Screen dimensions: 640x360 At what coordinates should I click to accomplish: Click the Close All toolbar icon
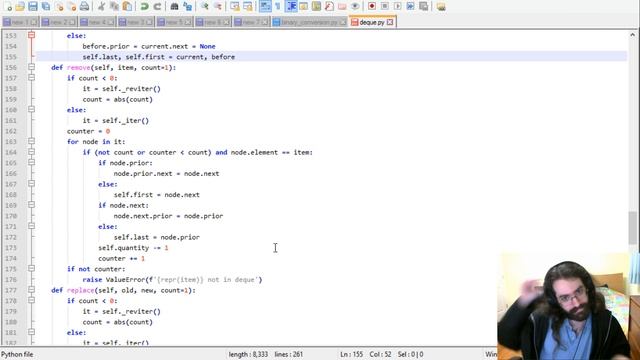[71, 7]
